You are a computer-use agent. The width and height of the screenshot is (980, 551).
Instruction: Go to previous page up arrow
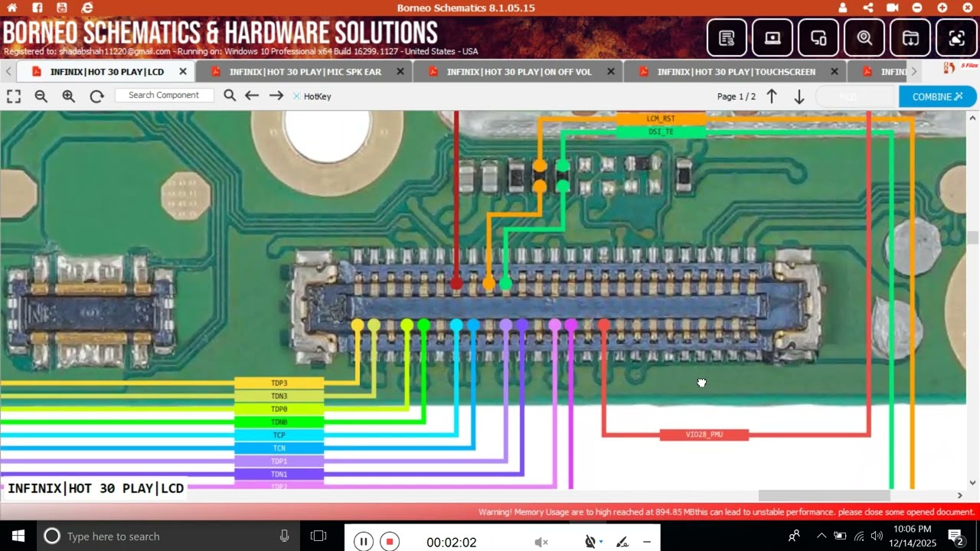(772, 96)
